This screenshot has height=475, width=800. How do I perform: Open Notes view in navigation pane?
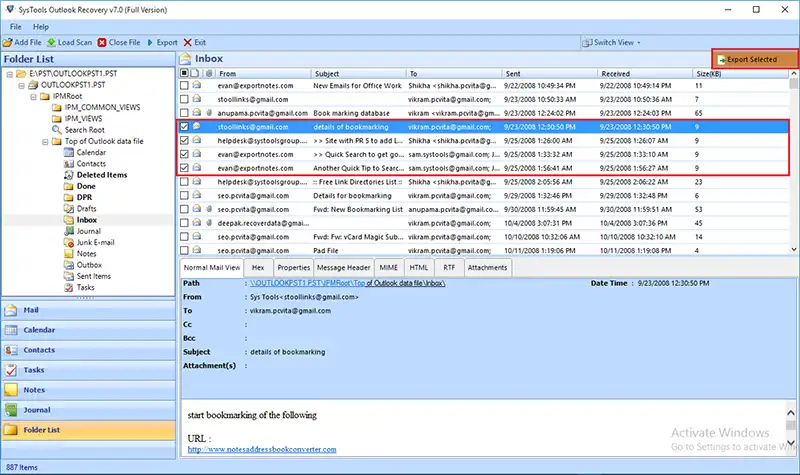[88, 390]
